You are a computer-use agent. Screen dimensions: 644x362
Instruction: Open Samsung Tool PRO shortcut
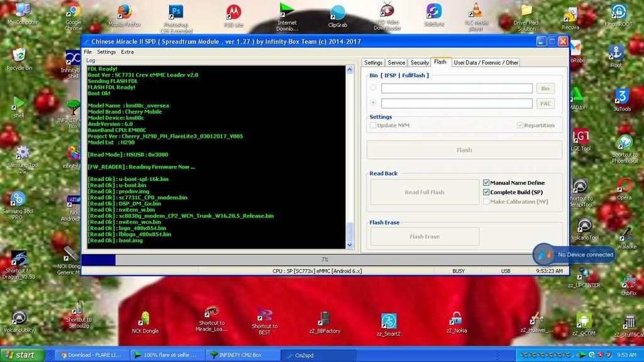point(18,200)
